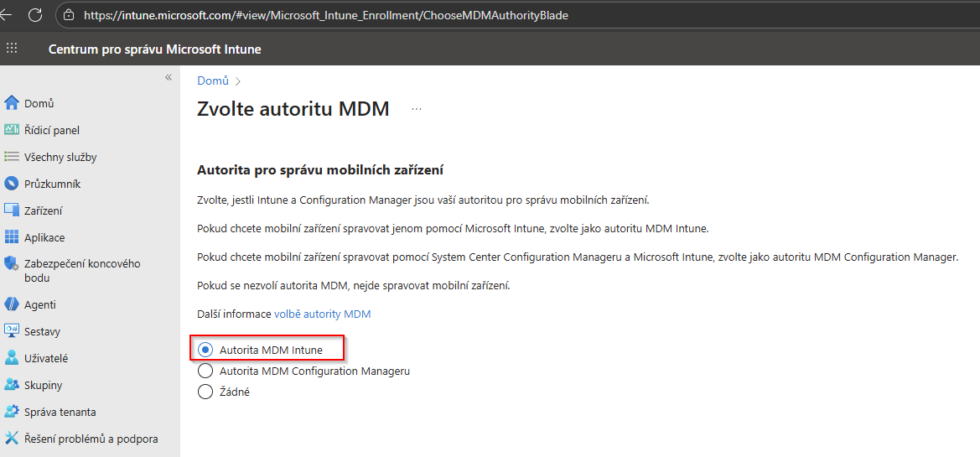Select the Autorita MDM Intune radio button
Image resolution: width=980 pixels, height=457 pixels.
click(x=205, y=350)
